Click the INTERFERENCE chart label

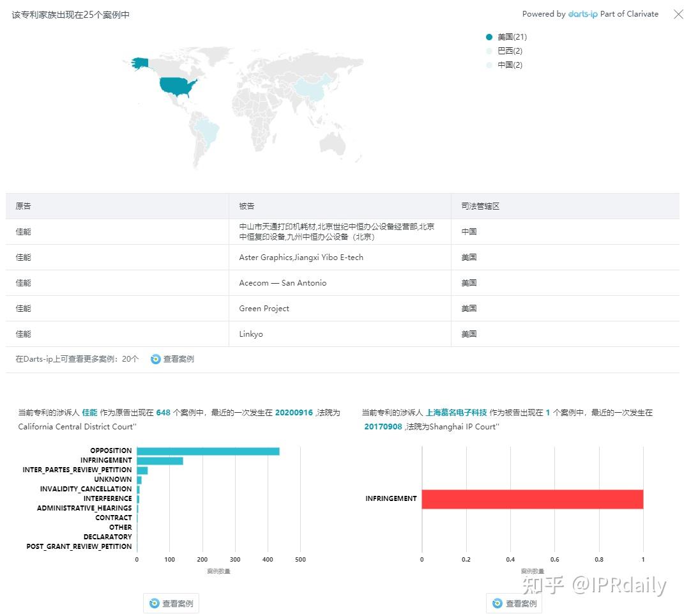click(x=108, y=498)
